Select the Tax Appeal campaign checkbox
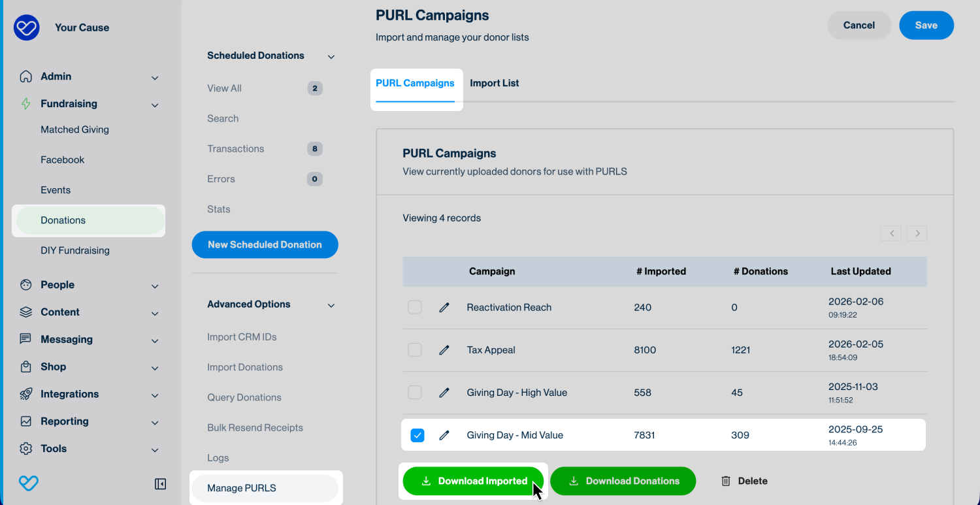This screenshot has width=980, height=505. click(415, 350)
